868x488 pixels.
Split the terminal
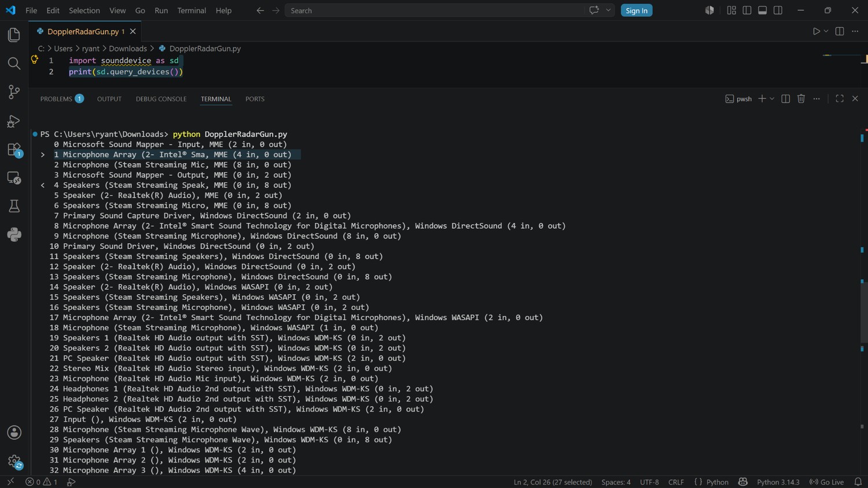coord(785,99)
